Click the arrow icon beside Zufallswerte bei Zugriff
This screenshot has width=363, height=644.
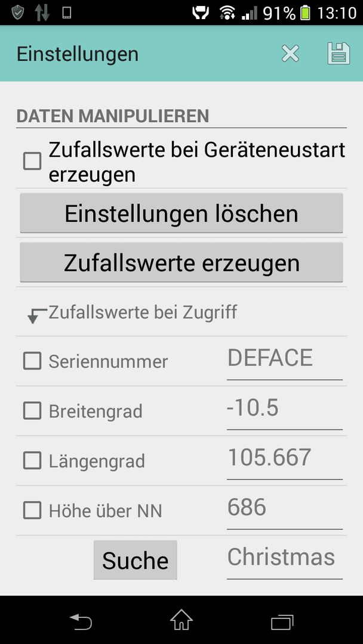[x=36, y=315]
